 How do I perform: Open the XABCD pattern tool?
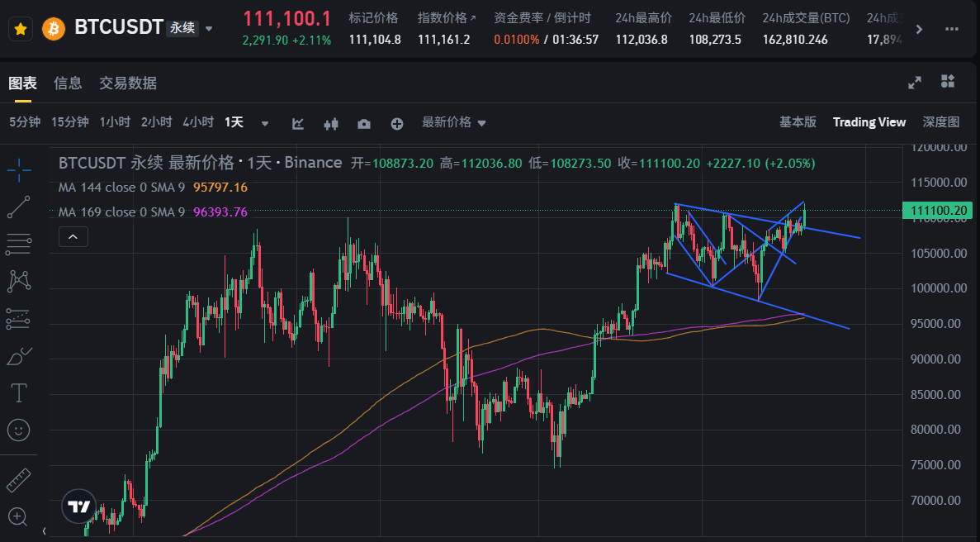coord(18,281)
